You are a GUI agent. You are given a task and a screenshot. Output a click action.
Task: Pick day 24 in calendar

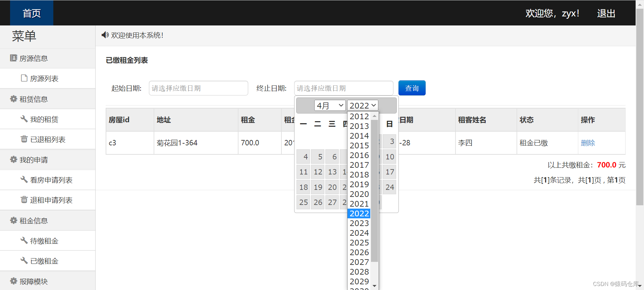click(x=389, y=187)
